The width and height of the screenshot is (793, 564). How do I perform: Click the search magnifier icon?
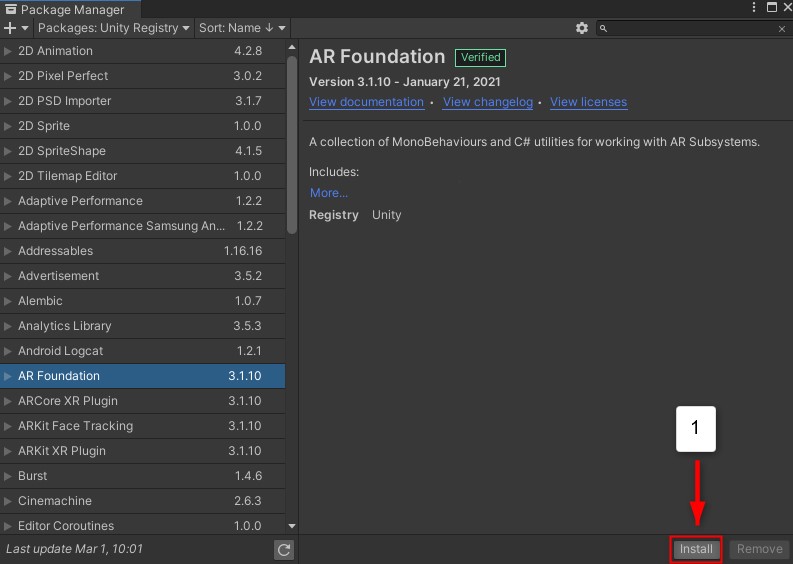[x=603, y=28]
